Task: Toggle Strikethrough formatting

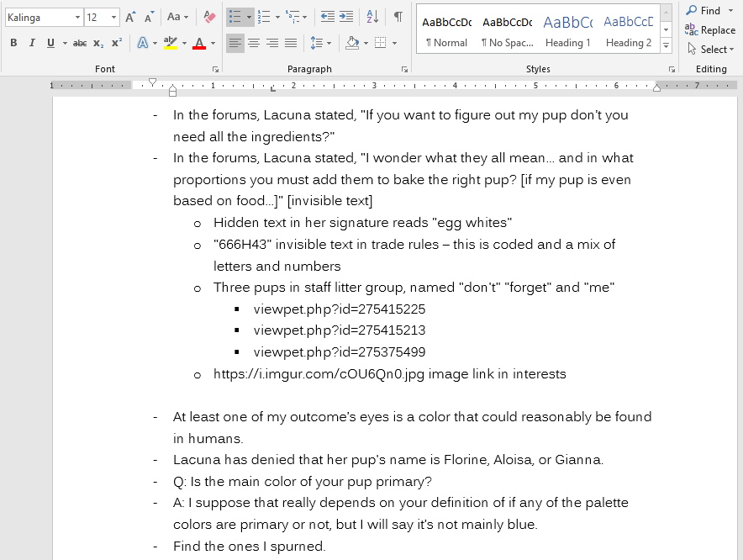Action: click(80, 43)
